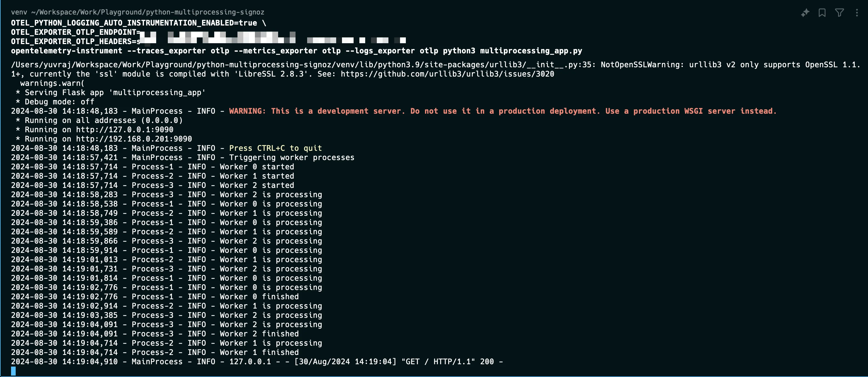Viewport: 868px width, 377px height.
Task: Click the 'Worker 1 finished' log line
Action: (155, 352)
